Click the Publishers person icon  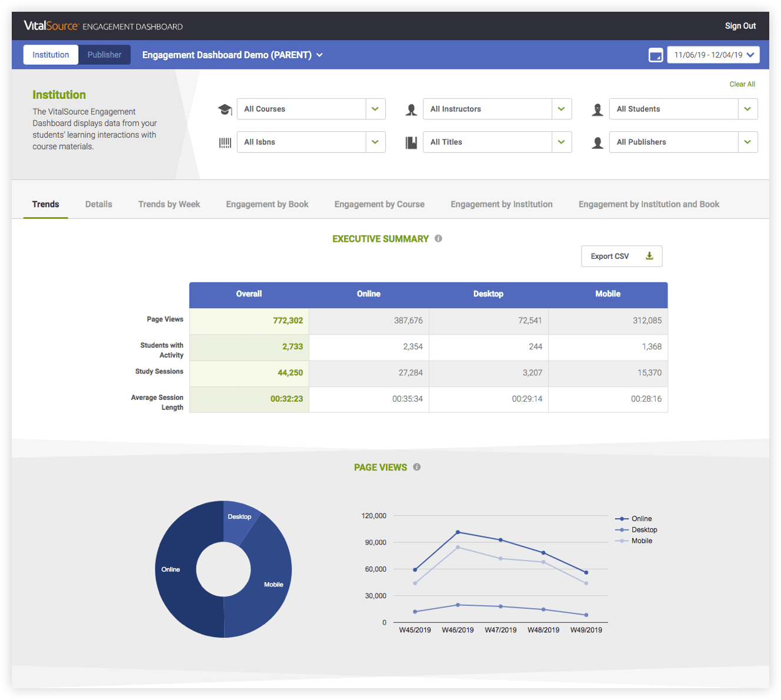598,143
